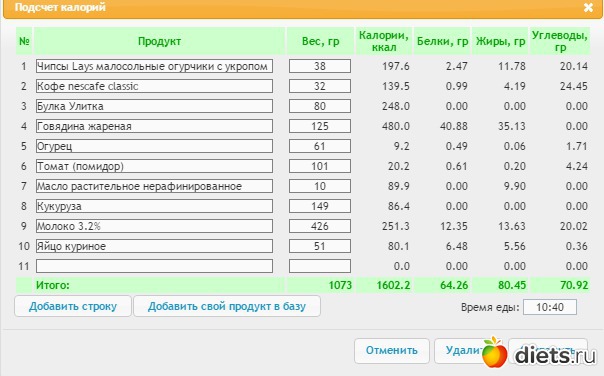Click the Булка Улитка product field

pyautogui.click(x=154, y=106)
